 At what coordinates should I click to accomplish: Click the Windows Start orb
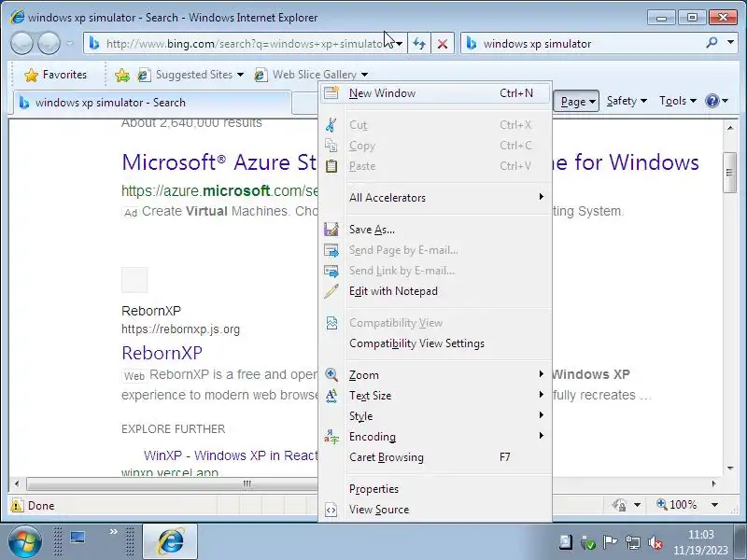point(24,542)
